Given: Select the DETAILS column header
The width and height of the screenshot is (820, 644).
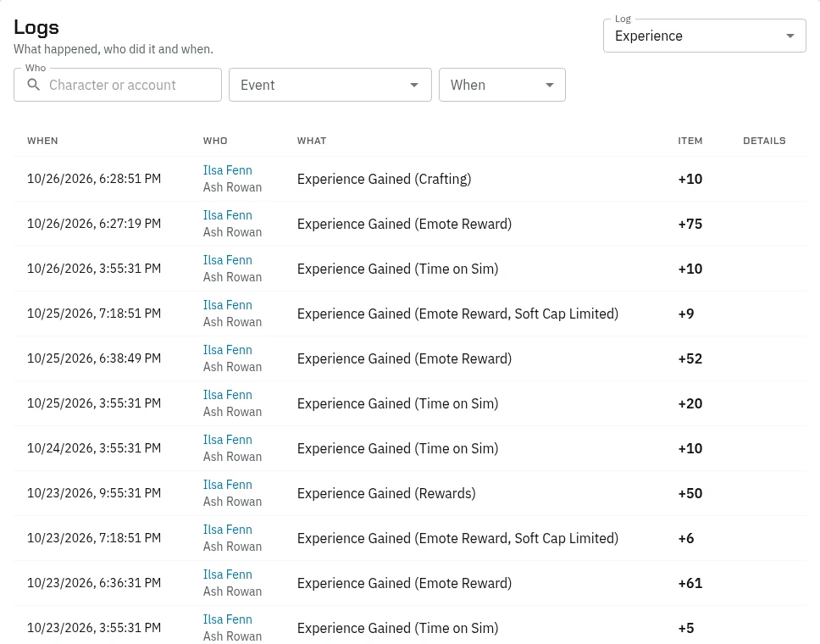Looking at the screenshot, I should coord(764,141).
